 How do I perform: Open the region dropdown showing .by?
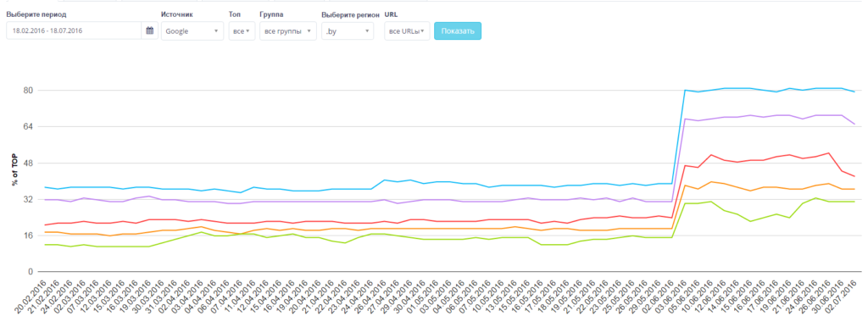pyautogui.click(x=348, y=31)
